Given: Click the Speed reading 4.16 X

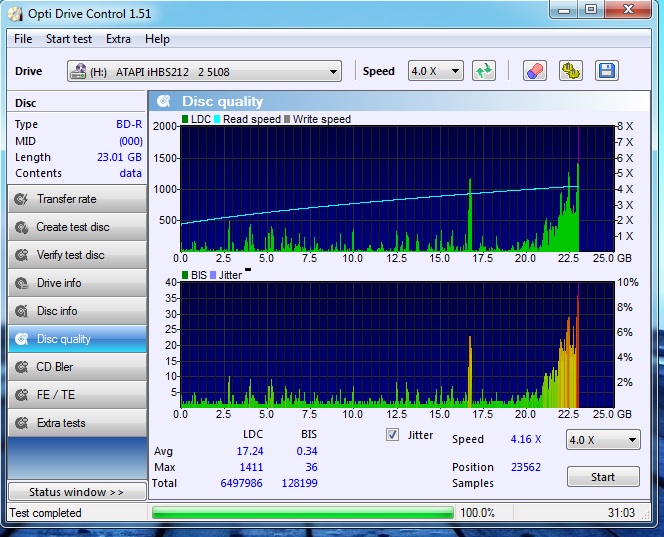Looking at the screenshot, I should click(x=526, y=439).
